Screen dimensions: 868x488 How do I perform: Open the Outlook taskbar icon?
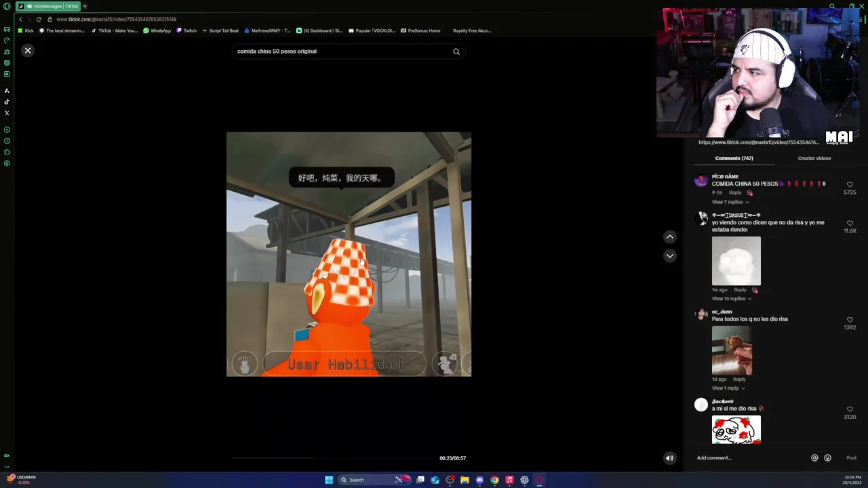point(435,480)
